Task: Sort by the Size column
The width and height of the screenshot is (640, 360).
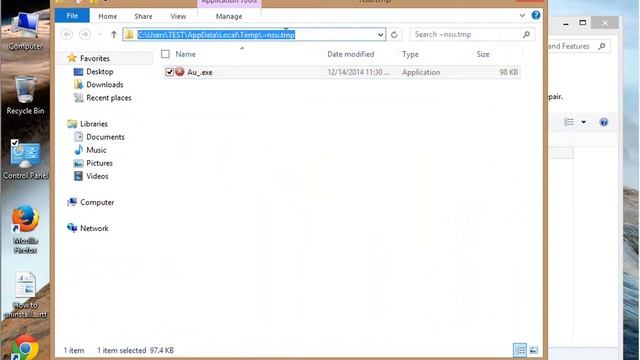Action: point(483,54)
